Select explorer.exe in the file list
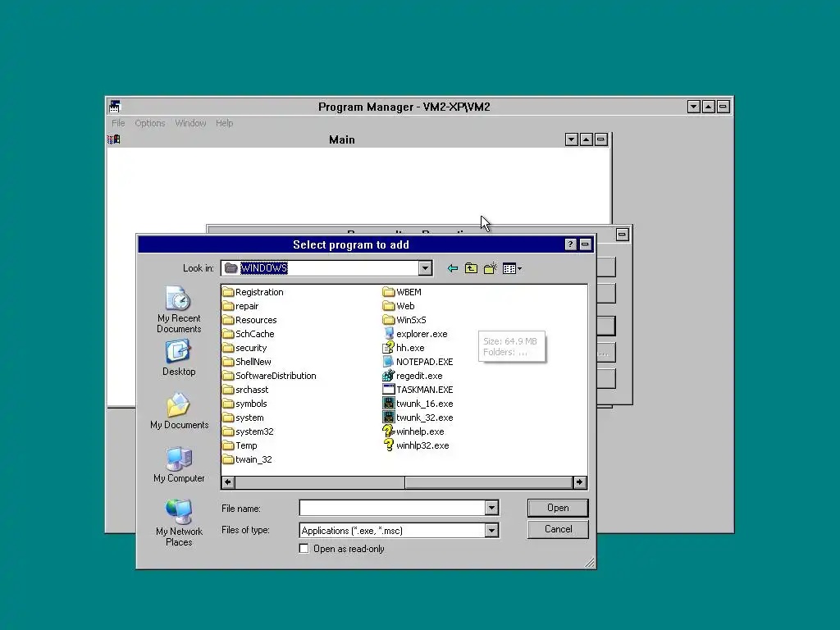 point(416,334)
